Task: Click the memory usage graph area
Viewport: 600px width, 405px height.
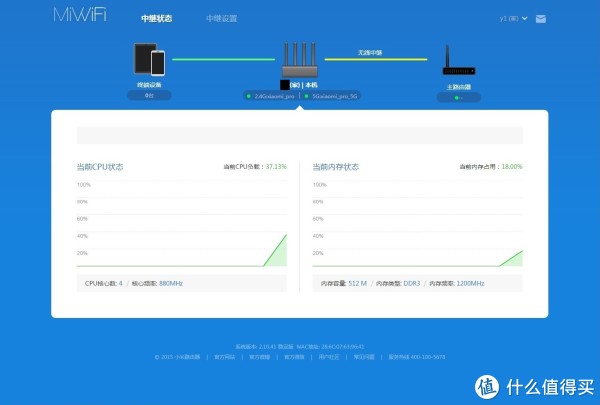Action: coord(417,224)
